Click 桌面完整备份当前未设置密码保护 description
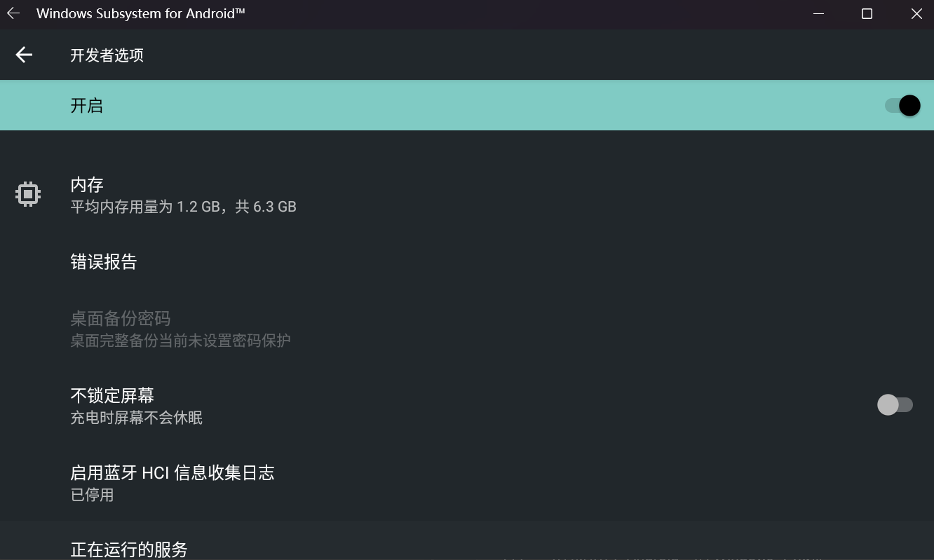 [180, 341]
